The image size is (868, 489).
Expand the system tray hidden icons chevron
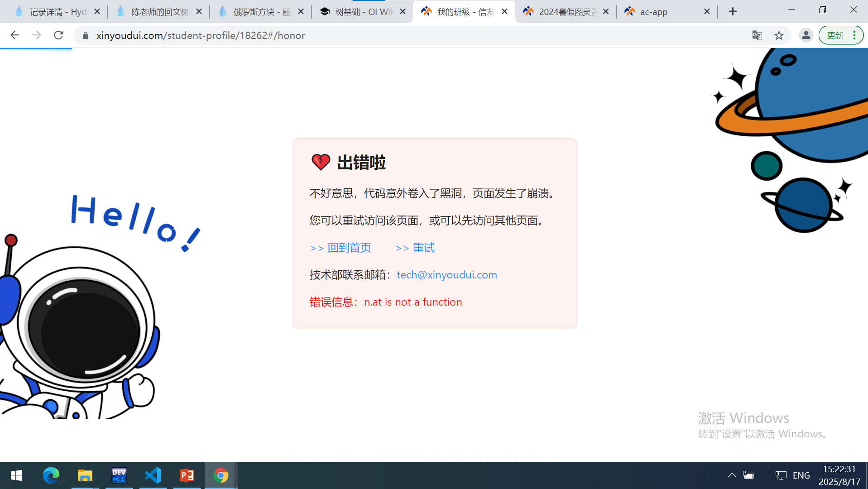(x=732, y=475)
